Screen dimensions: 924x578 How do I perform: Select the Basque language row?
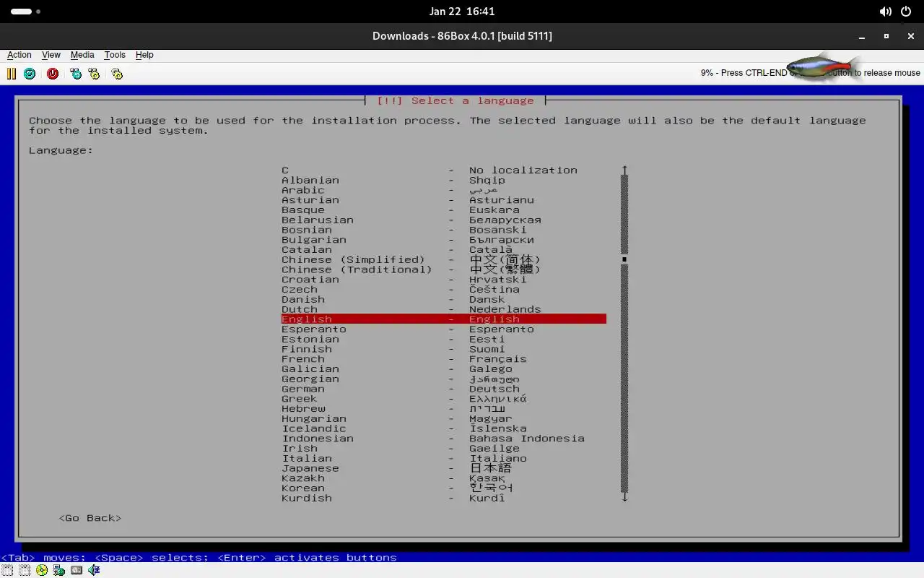pyautogui.click(x=444, y=210)
